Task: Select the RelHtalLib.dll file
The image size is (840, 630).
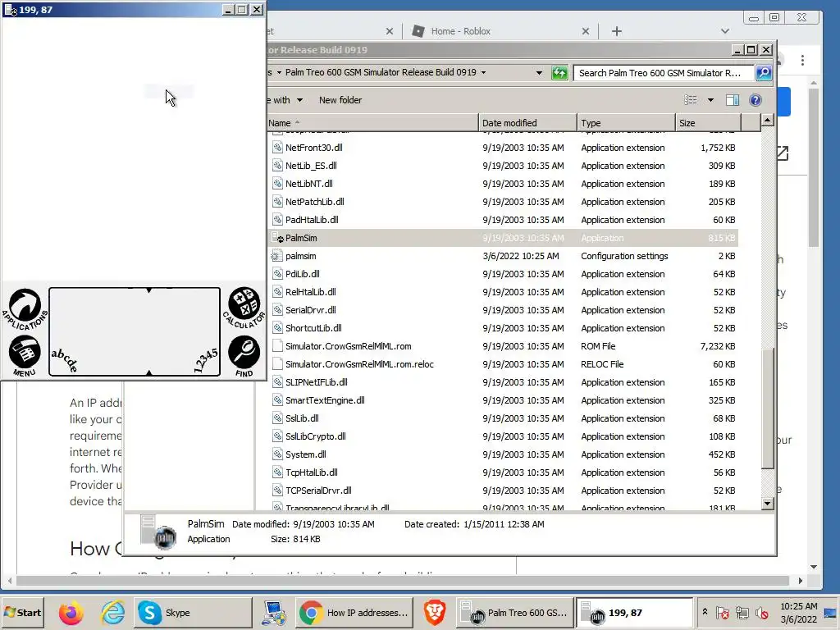Action: pos(311,292)
